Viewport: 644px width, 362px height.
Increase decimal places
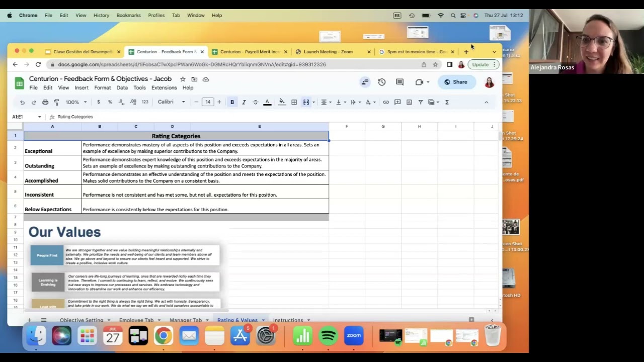tap(133, 102)
